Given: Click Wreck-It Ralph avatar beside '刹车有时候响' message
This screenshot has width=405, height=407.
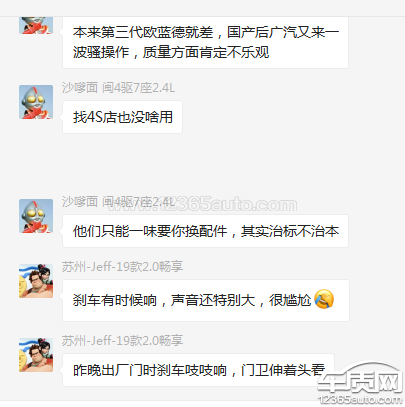Looking at the screenshot, I should point(36,281).
